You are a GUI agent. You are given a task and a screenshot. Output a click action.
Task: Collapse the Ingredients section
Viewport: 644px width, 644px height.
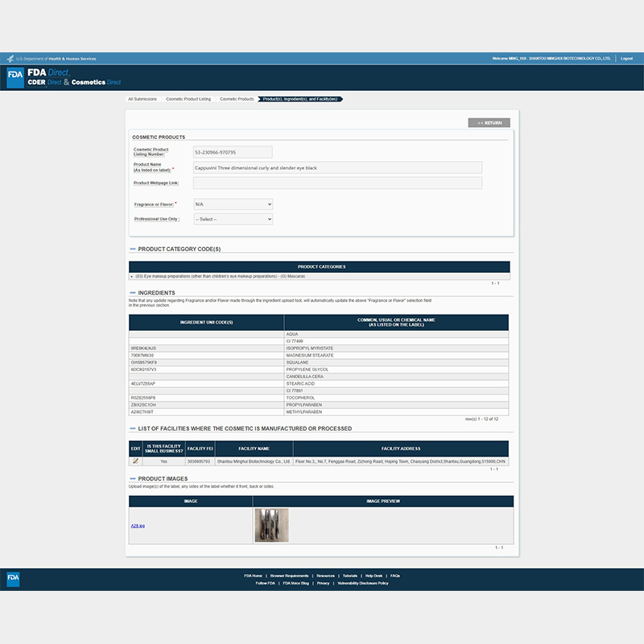[x=133, y=293]
